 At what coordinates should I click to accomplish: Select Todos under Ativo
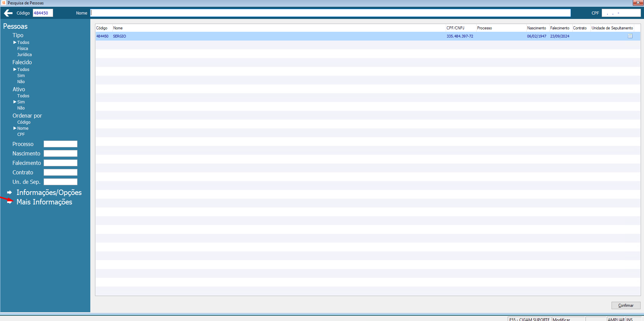[23, 96]
